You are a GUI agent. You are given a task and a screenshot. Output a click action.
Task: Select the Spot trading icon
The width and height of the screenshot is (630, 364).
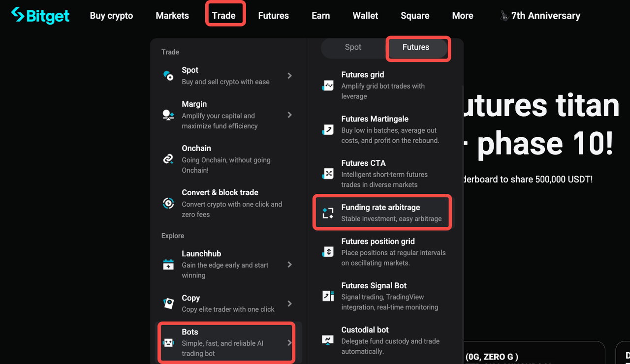coord(168,76)
